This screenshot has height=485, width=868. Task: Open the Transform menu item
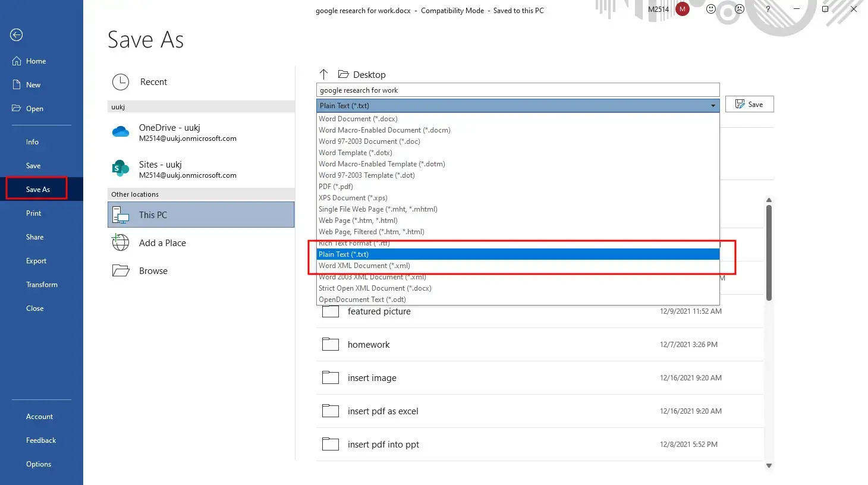tap(42, 285)
